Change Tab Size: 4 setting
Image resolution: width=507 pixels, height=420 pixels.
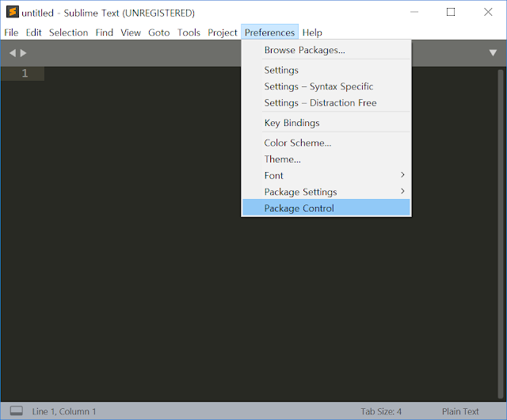point(381,411)
